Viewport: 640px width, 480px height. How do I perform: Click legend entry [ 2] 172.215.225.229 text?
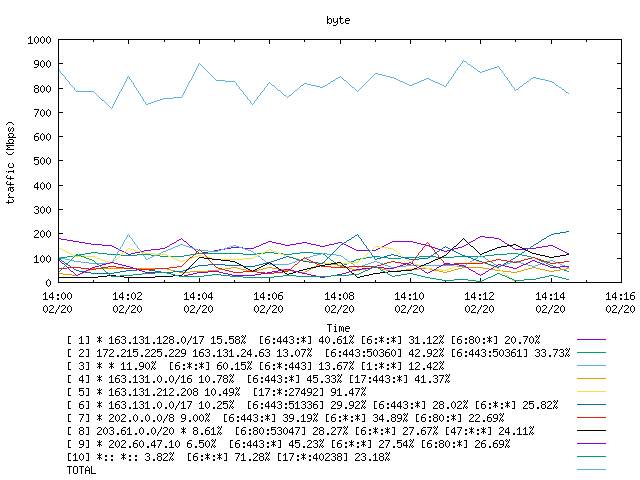318,353
